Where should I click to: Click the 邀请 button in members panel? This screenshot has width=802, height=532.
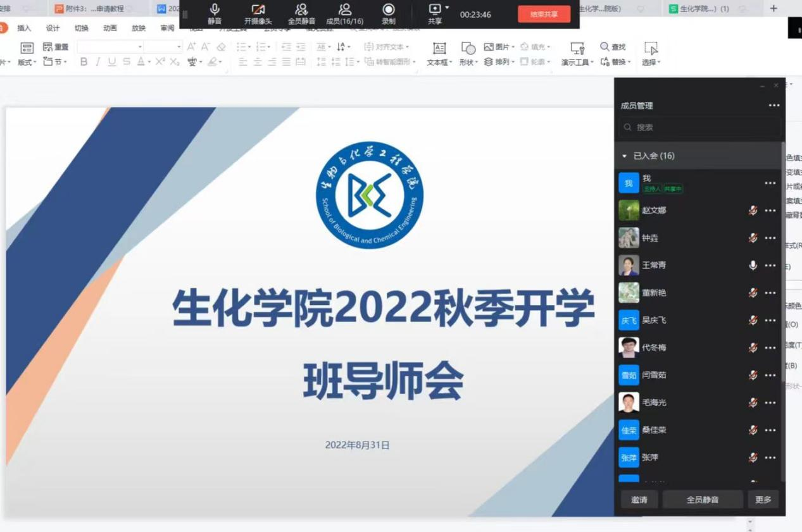(x=639, y=500)
